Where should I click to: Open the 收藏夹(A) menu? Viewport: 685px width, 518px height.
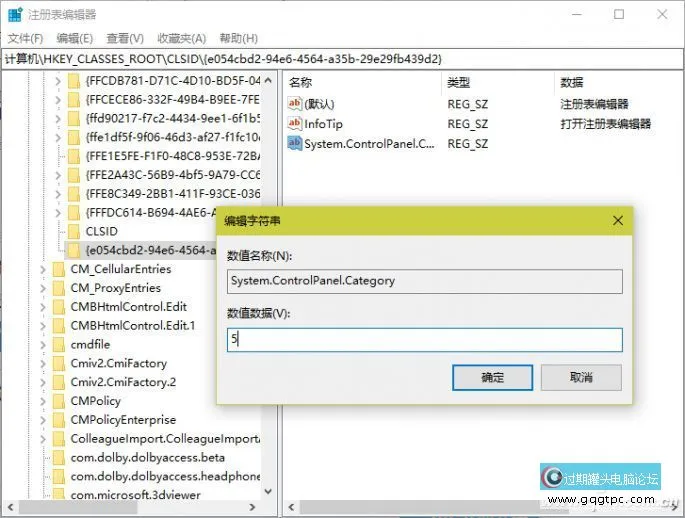[x=181, y=38]
